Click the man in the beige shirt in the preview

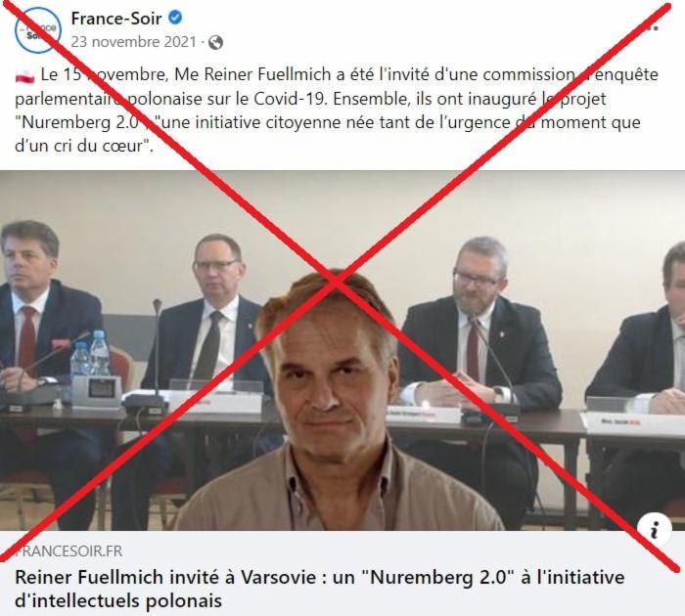coord(335,402)
